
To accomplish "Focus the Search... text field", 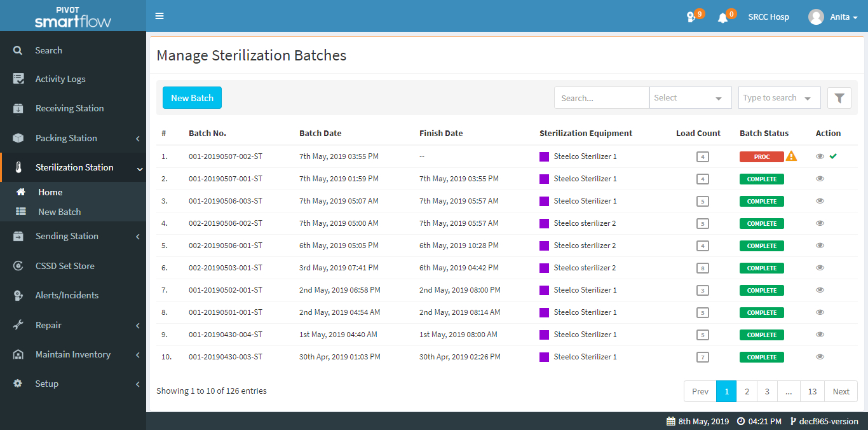I will pos(602,98).
